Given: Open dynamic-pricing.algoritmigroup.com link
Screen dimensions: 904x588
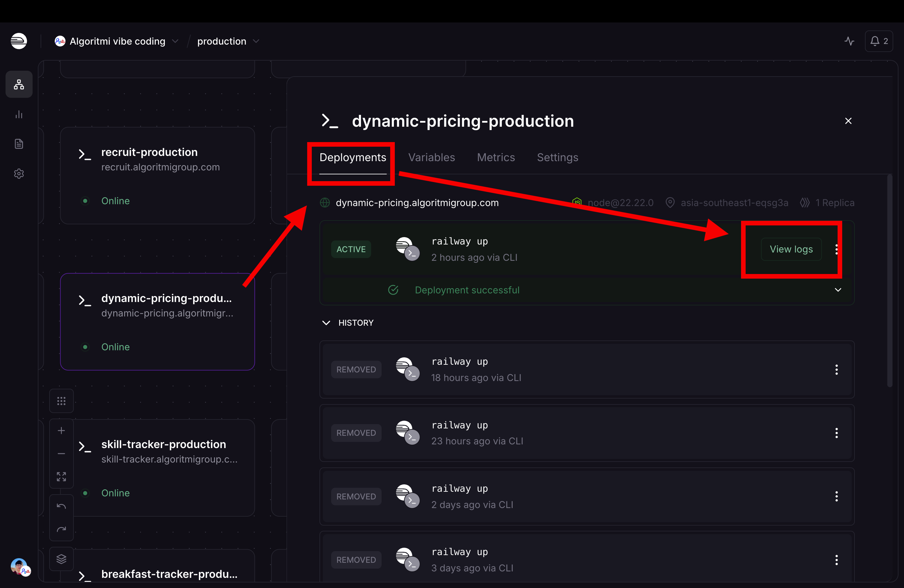Looking at the screenshot, I should click(417, 202).
